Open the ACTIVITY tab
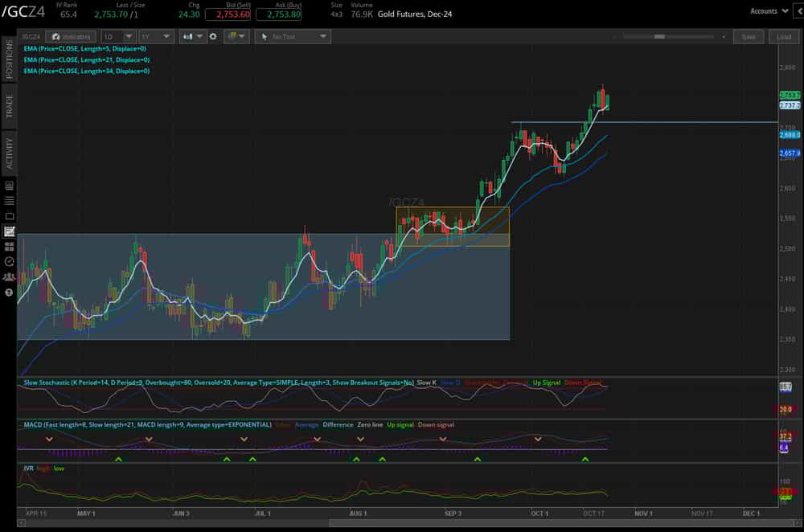Viewport: 804px width, 532px height. coord(9,149)
